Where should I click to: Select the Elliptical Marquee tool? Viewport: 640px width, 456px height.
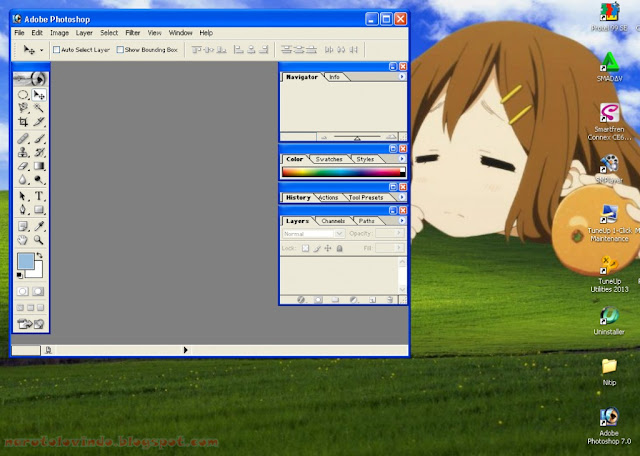(x=23, y=95)
